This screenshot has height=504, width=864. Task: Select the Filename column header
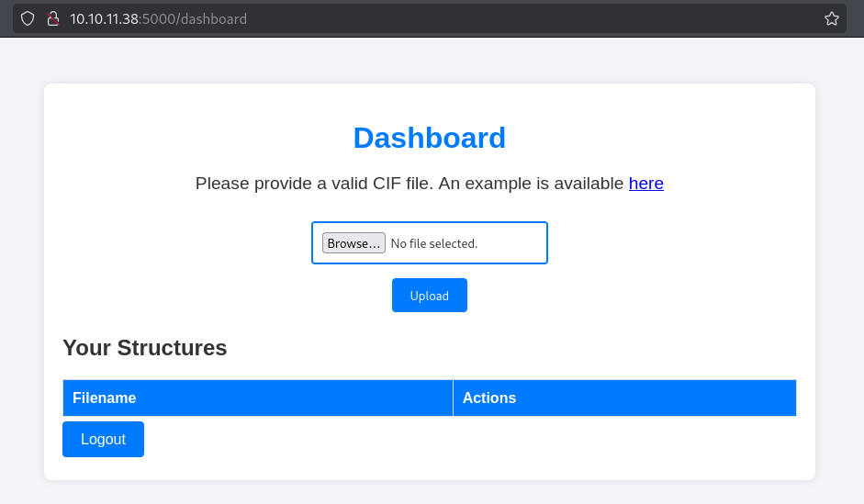pyautogui.click(x=258, y=398)
